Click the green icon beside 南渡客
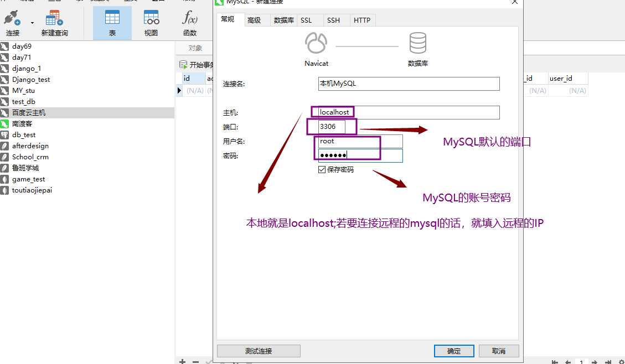Viewport: 625px width, 364px height. (4, 124)
